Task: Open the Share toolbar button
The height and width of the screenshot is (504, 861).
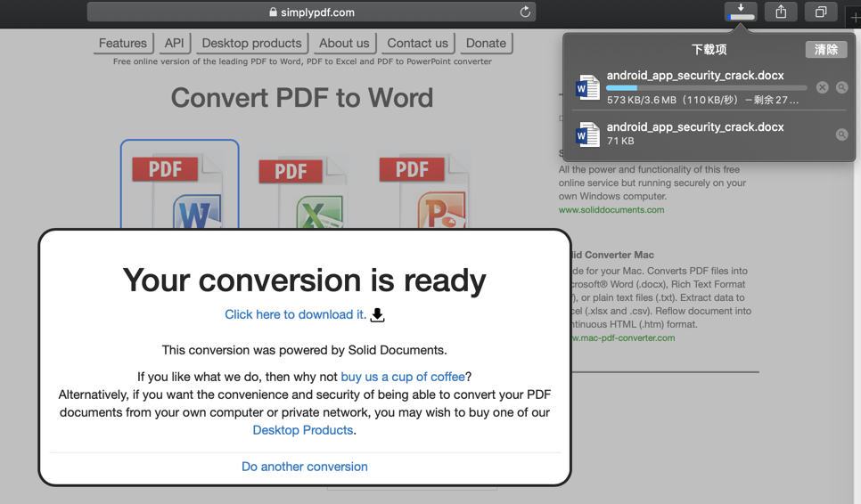Action: coord(781,12)
